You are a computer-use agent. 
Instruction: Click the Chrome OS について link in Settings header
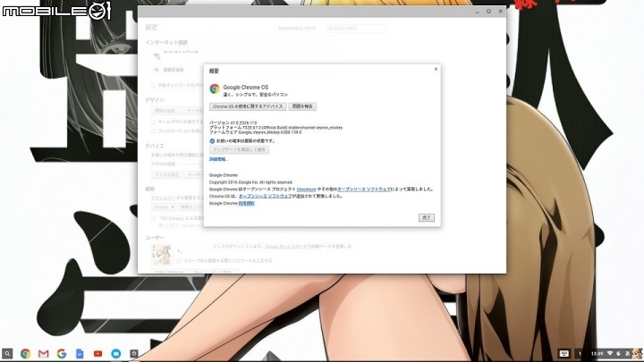point(297,29)
